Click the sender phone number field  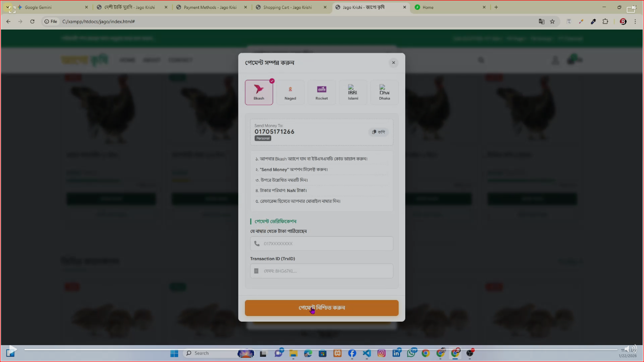coord(322,244)
